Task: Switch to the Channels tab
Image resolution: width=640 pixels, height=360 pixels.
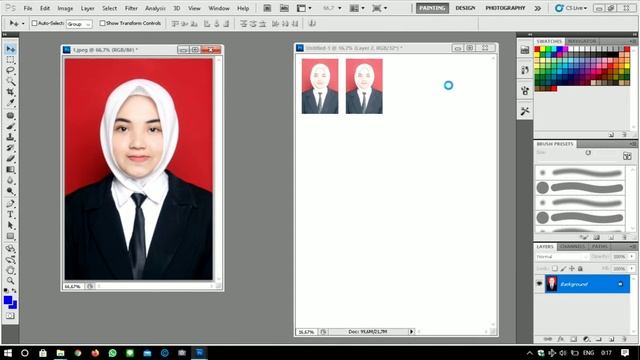Action: (x=572, y=247)
